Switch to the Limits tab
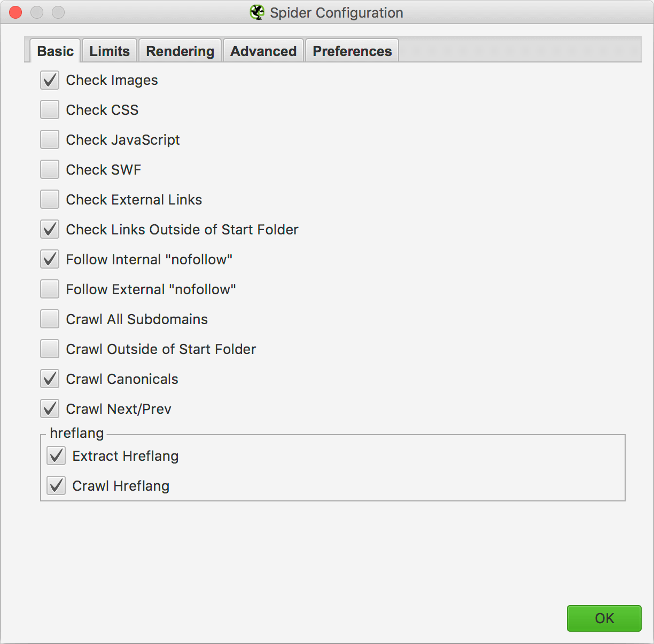 click(x=110, y=51)
